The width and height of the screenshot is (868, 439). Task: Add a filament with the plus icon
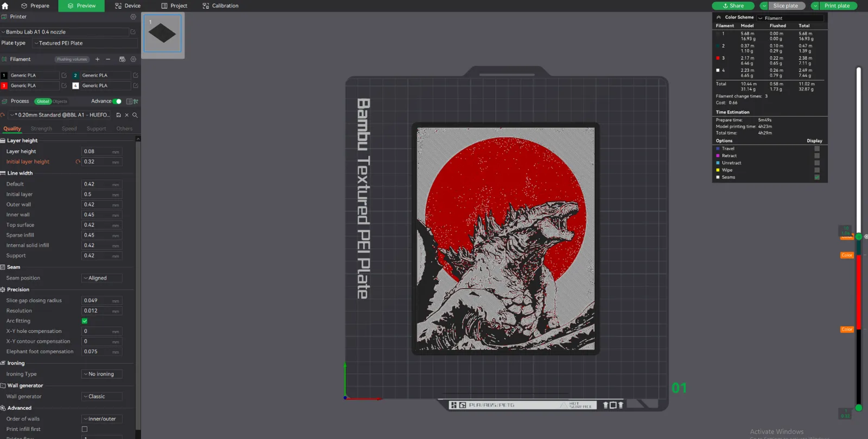(98, 59)
